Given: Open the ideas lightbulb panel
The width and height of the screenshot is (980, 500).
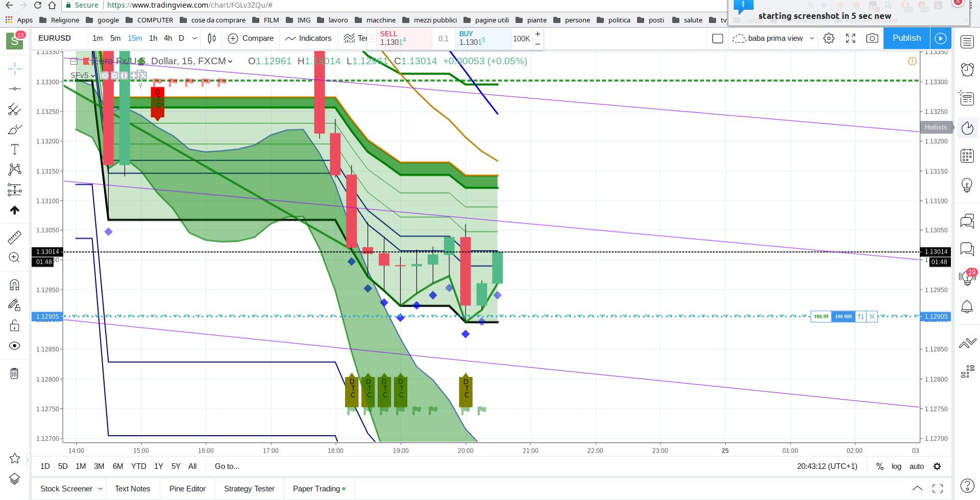Looking at the screenshot, I should [967, 185].
